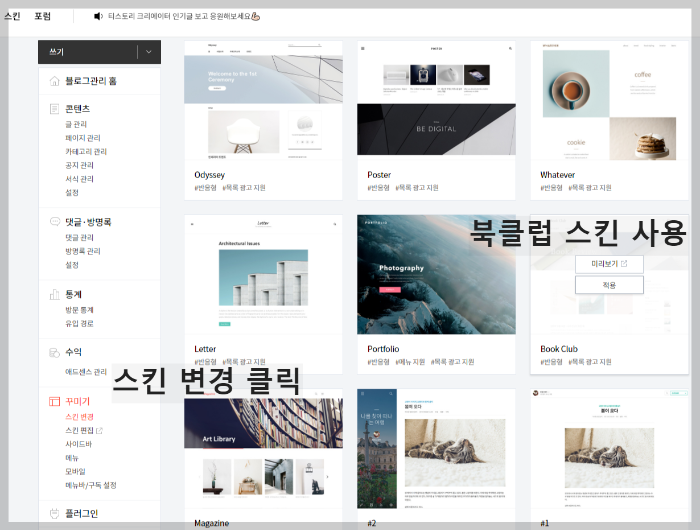Go to 블로그관리 홈
The image size is (700, 530).
[x=91, y=81]
